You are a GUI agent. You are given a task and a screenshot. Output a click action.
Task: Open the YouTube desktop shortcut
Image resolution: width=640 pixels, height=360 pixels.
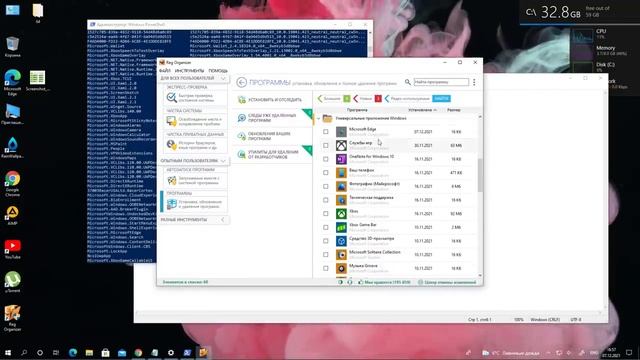(x=12, y=249)
